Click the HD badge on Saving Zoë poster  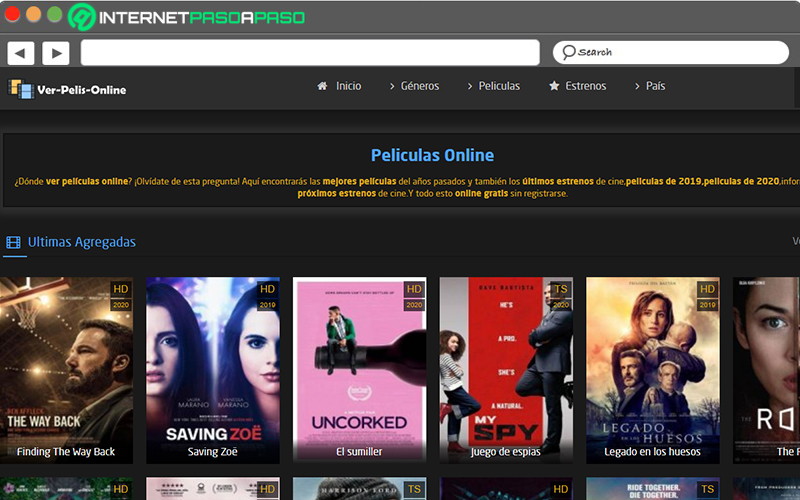pyautogui.click(x=267, y=289)
